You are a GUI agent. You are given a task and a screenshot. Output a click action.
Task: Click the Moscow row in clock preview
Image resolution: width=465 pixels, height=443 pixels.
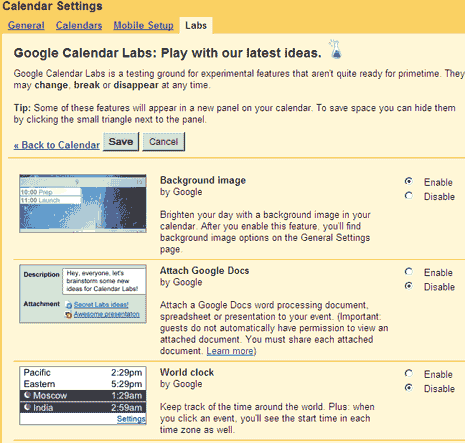coord(83,396)
